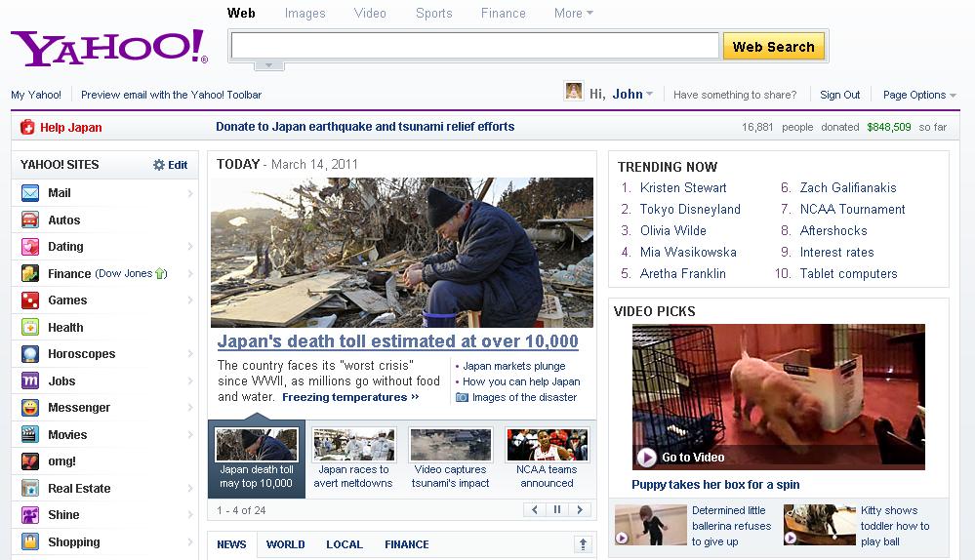
Task: Click Kristen Stewart in Trending Now
Action: tap(683, 187)
